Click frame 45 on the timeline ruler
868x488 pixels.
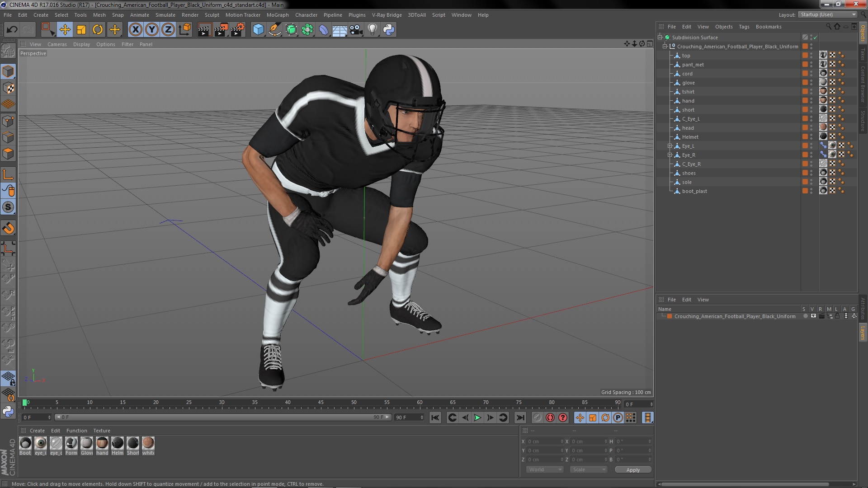(321, 403)
